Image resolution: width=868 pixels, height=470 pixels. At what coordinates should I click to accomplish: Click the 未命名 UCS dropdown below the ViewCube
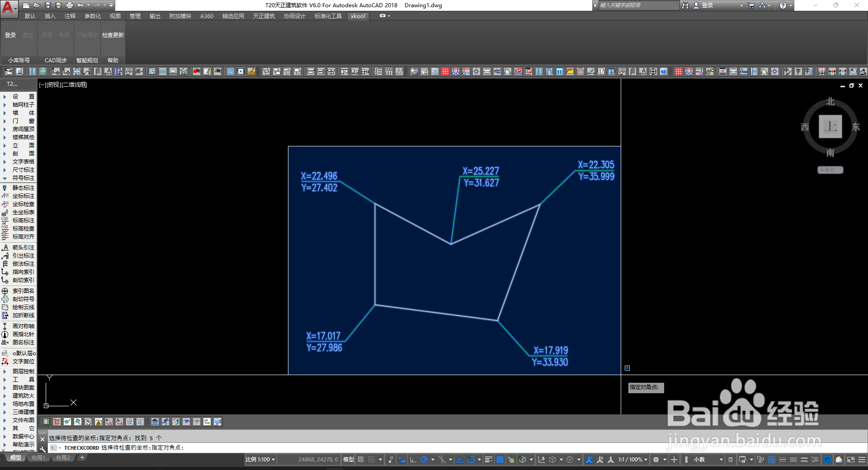click(830, 170)
